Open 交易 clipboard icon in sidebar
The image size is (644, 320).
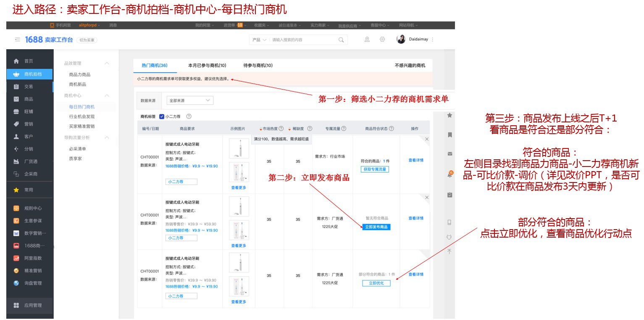16,87
